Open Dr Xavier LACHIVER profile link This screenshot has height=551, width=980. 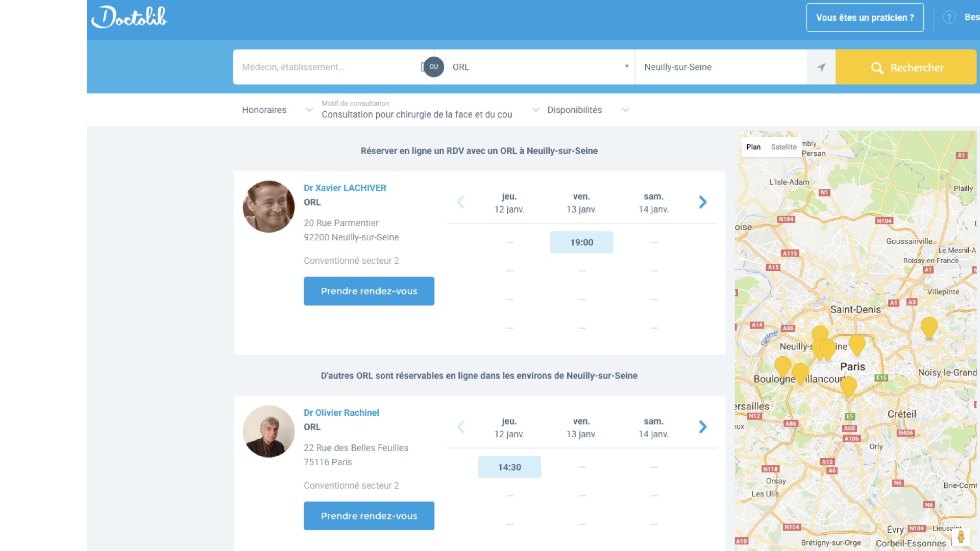click(345, 188)
